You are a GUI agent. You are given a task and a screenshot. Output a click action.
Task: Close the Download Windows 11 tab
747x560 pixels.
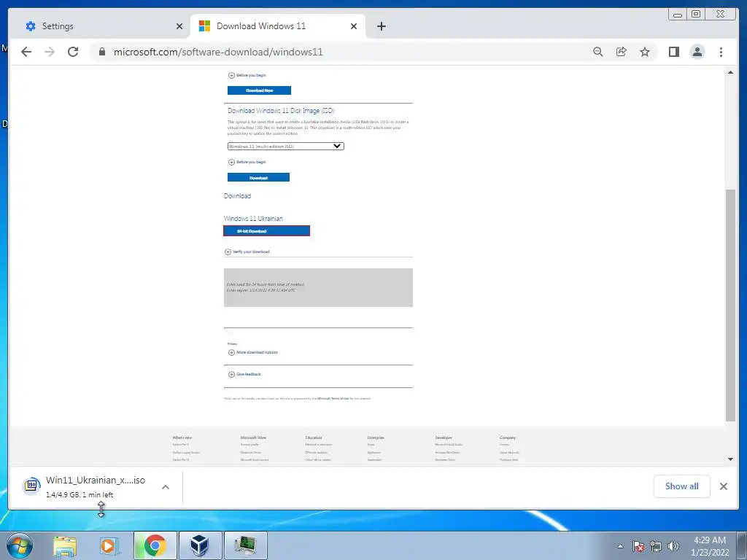coord(354,26)
